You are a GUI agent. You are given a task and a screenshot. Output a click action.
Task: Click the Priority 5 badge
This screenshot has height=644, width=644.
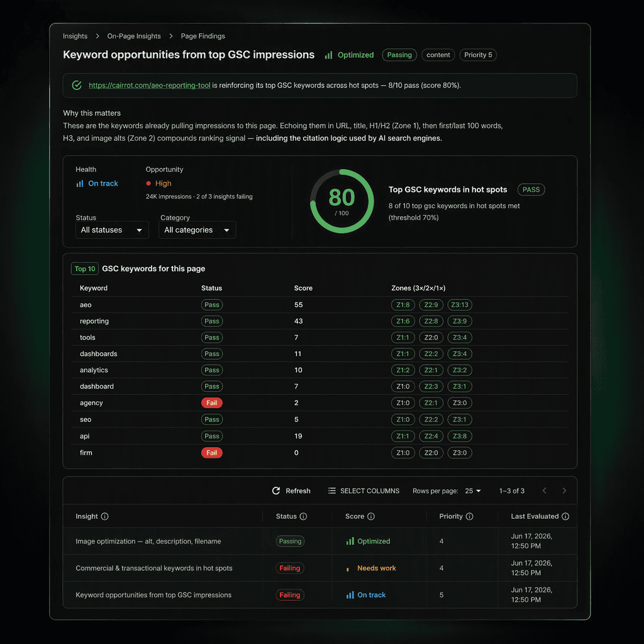pos(478,55)
